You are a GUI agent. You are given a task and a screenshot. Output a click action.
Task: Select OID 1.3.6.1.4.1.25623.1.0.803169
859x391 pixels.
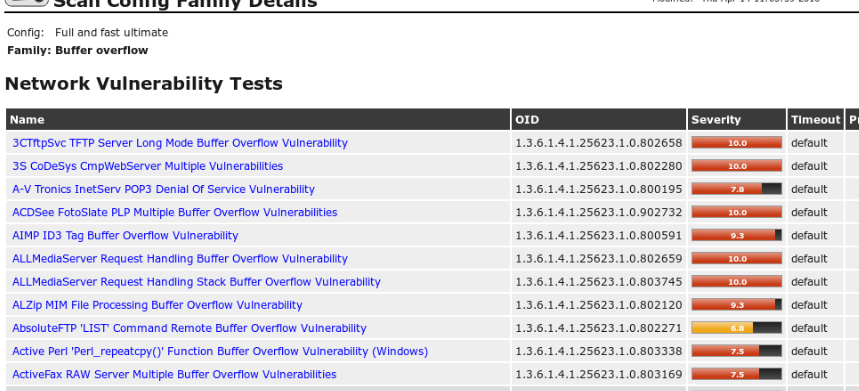(599, 374)
